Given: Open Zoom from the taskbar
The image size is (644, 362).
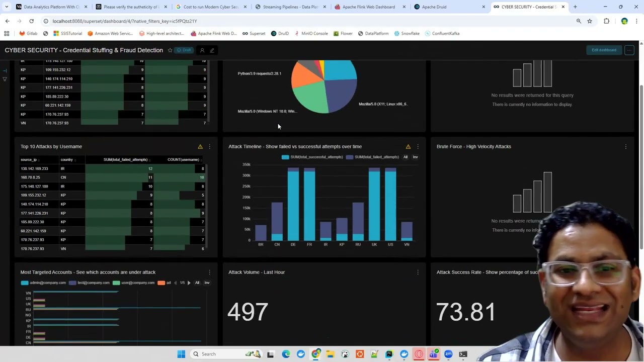Looking at the screenshot, I should tap(448, 354).
